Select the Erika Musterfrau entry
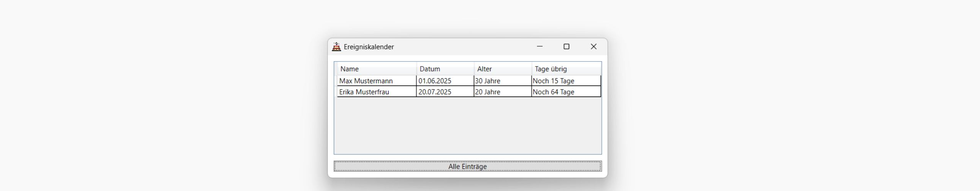The width and height of the screenshot is (980, 191). 364,92
